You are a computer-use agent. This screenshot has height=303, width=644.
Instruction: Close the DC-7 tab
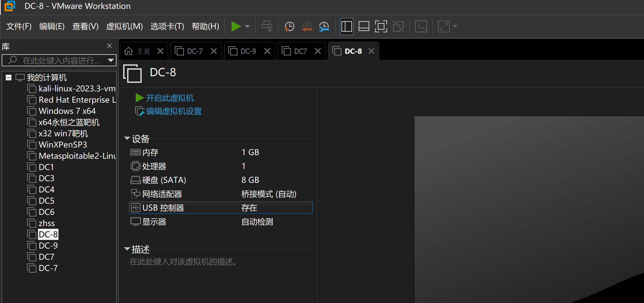click(214, 51)
